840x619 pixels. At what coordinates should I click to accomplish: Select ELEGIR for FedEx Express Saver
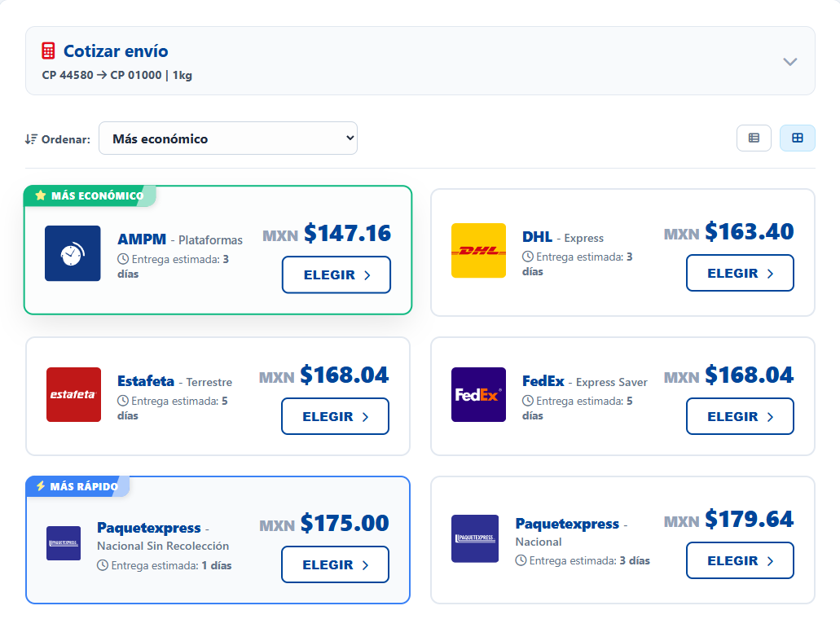739,416
